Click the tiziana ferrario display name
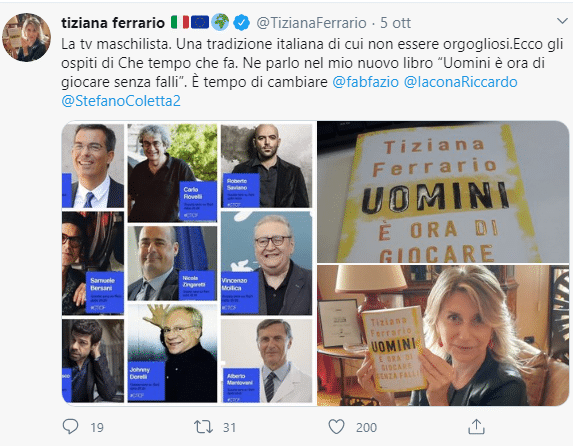Image resolution: width=573 pixels, height=446 pixels. [x=113, y=23]
